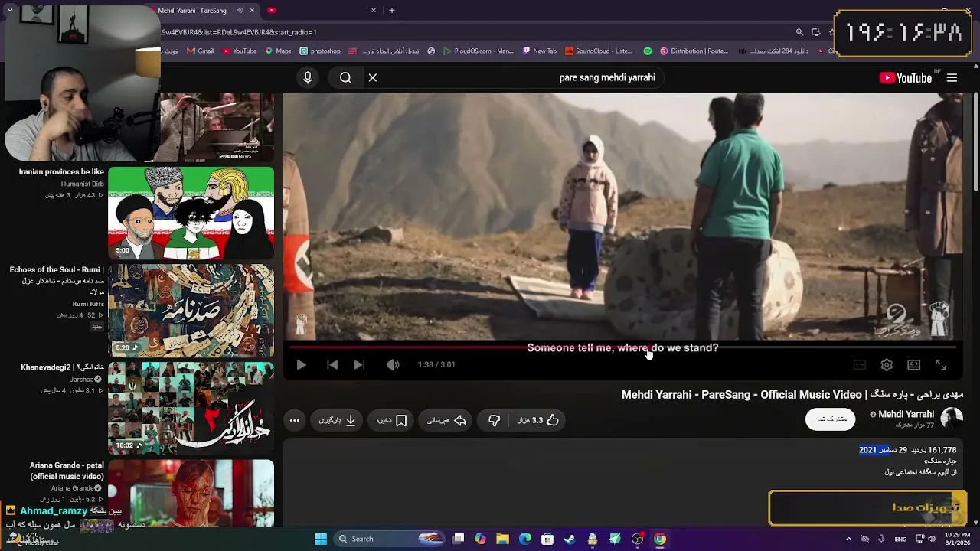
Task: Open the SoundCloud bookmark
Action: click(599, 51)
